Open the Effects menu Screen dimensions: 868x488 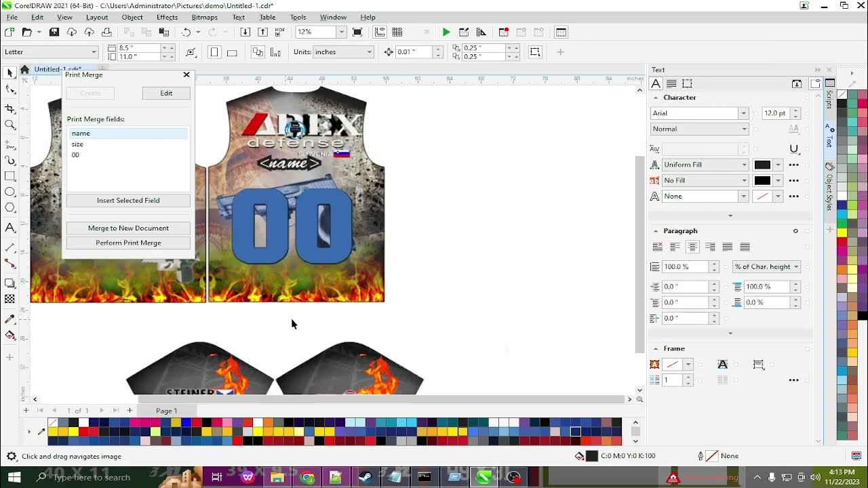tap(167, 17)
